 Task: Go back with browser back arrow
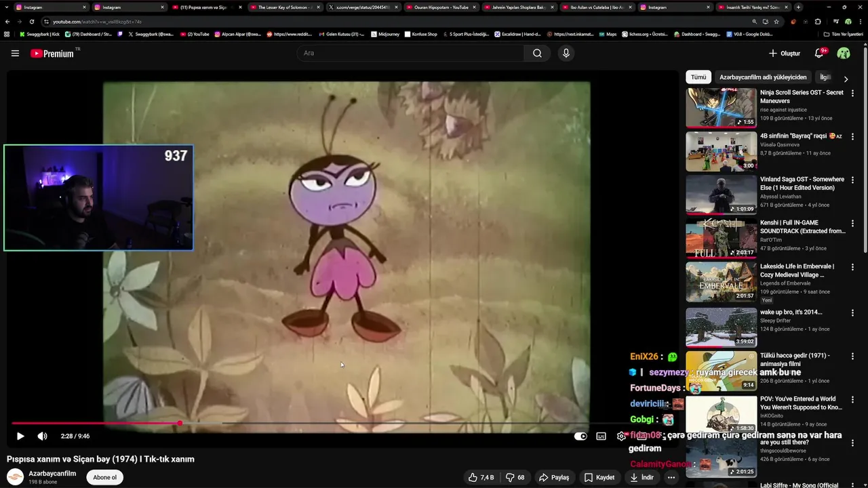7,22
